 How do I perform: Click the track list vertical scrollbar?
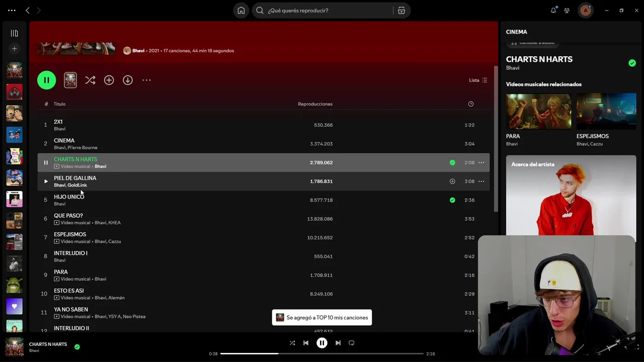pos(496,138)
